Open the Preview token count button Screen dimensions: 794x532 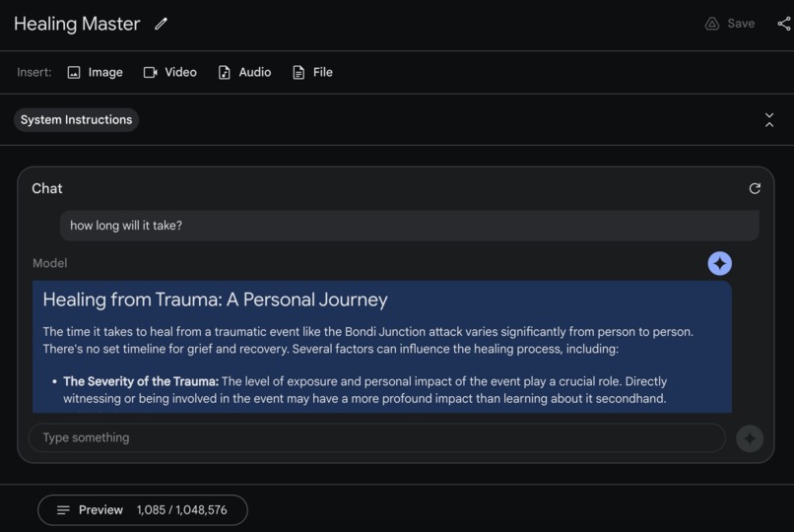tap(143, 510)
